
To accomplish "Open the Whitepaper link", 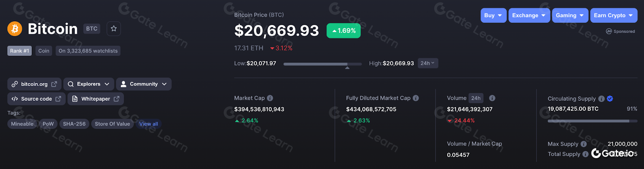I will tap(96, 99).
